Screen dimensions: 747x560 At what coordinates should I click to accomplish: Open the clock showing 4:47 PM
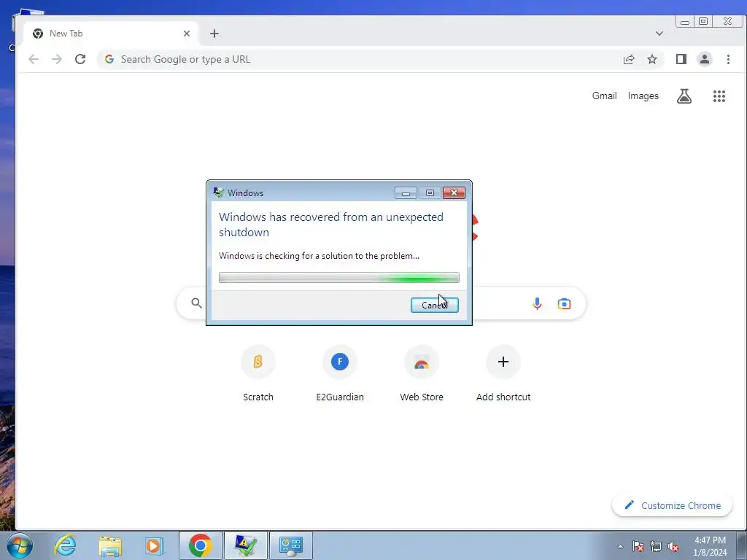click(x=710, y=546)
